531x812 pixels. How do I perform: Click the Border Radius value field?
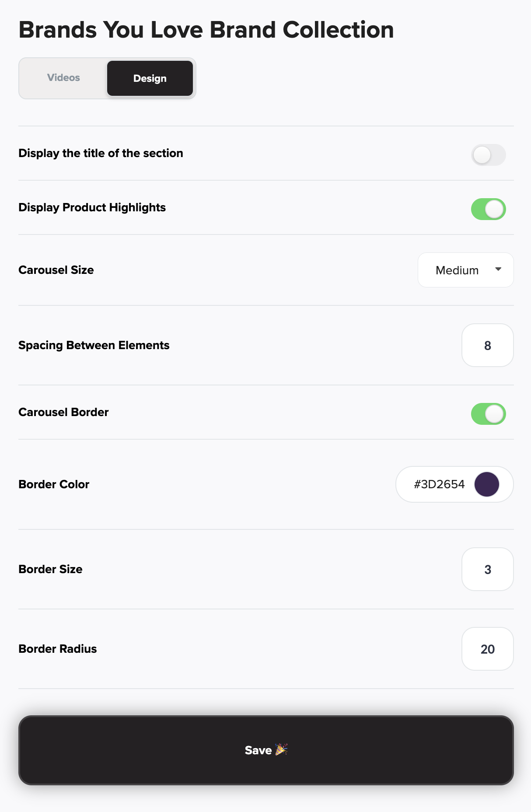[487, 649]
